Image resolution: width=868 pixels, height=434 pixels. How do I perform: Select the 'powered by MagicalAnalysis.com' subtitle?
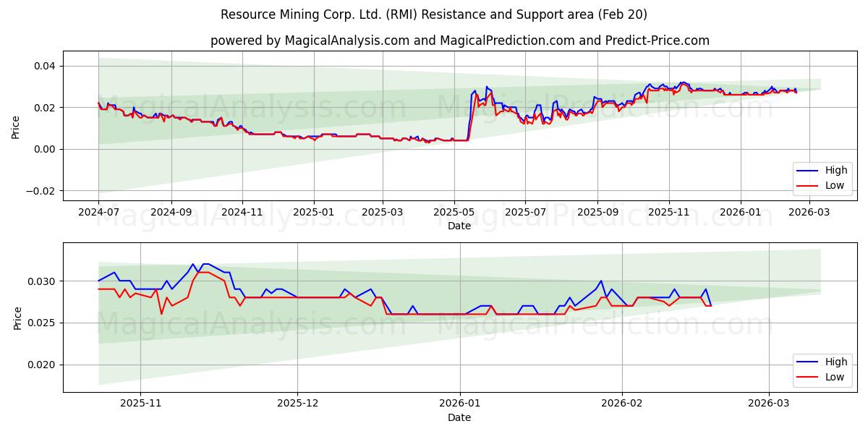(460, 41)
